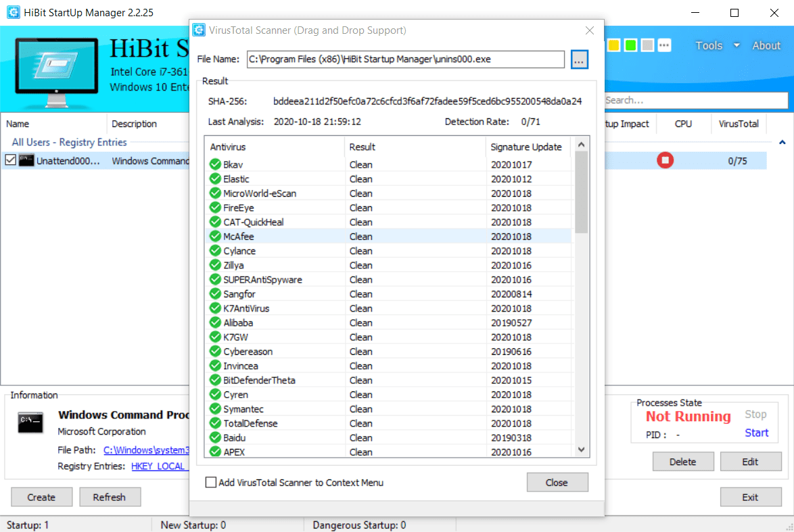Select the green color swatch
Screen dimensions: 794x532
630,45
